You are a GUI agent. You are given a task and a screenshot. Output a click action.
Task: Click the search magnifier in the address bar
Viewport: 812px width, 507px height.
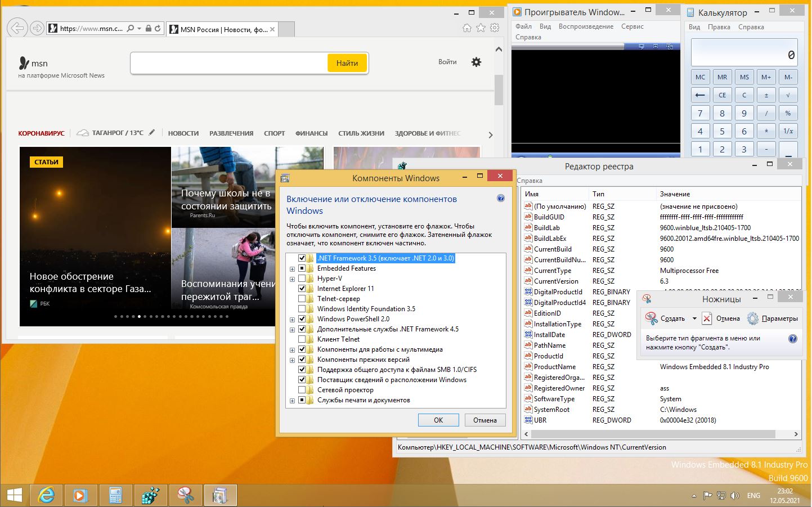(131, 28)
